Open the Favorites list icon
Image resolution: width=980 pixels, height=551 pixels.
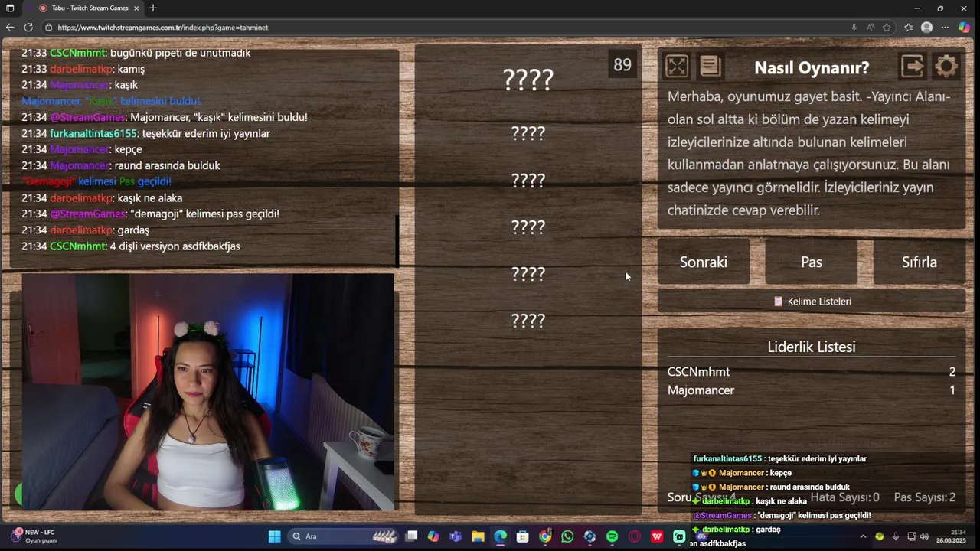pyautogui.click(x=908, y=28)
